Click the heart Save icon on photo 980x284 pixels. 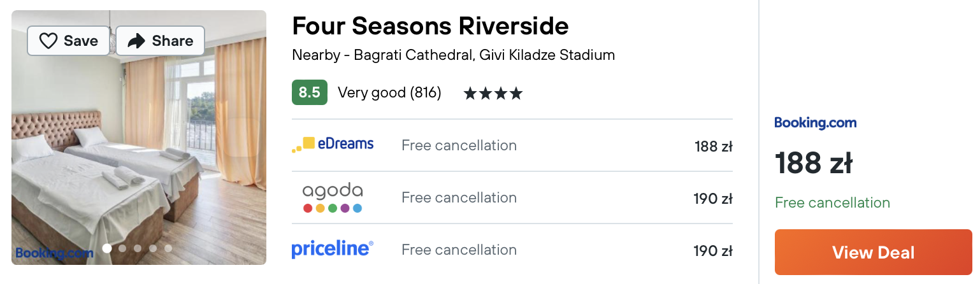[48, 41]
